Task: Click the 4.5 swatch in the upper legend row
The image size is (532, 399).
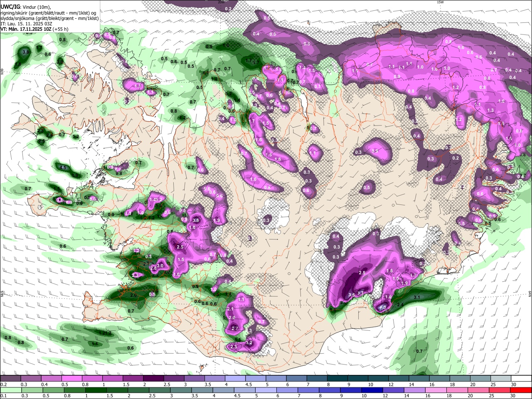Action: coord(256,378)
